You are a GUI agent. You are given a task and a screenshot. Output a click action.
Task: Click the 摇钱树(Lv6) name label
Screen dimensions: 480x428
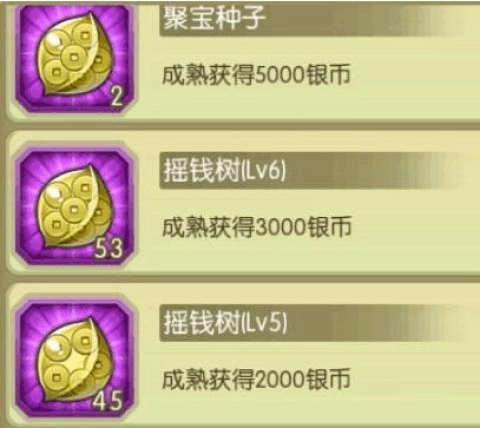point(225,171)
